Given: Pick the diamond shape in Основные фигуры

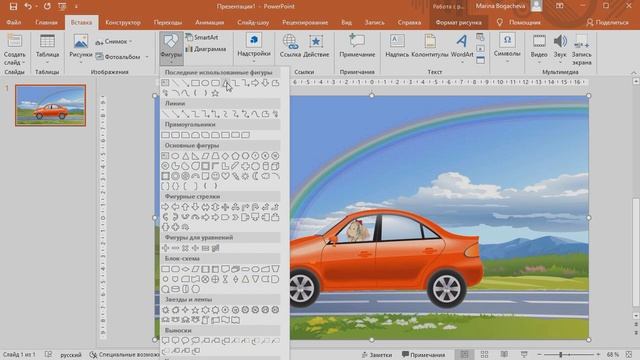Looking at the screenshot, I should coord(225,156).
